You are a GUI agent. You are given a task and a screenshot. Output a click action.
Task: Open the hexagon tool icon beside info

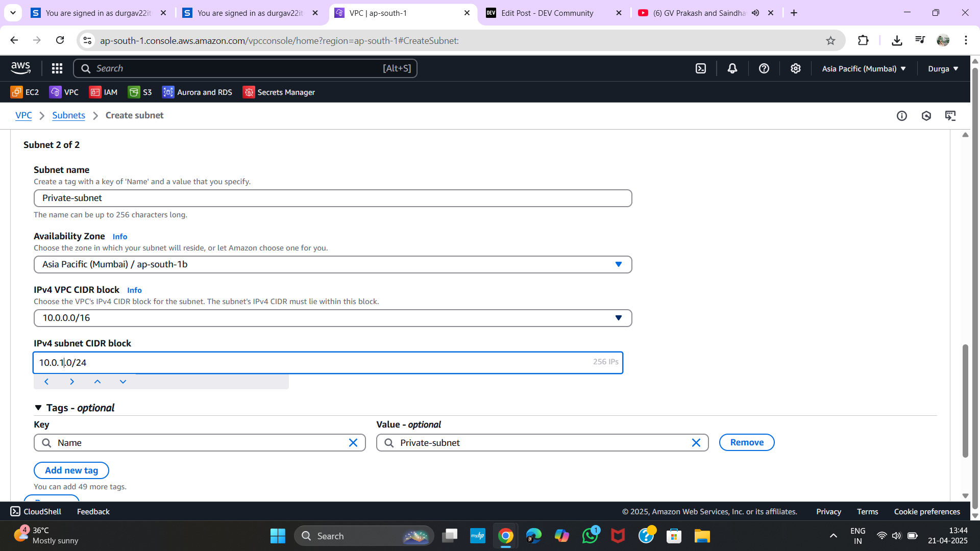point(926,116)
